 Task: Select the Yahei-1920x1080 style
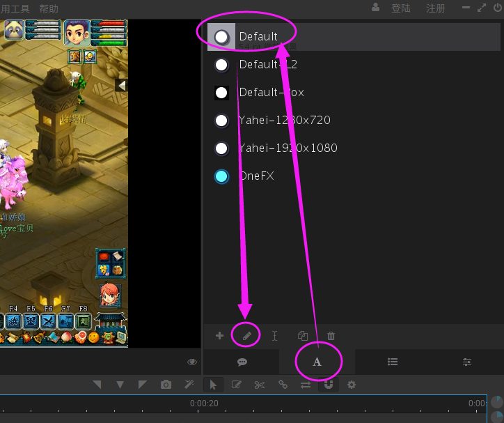354,148
